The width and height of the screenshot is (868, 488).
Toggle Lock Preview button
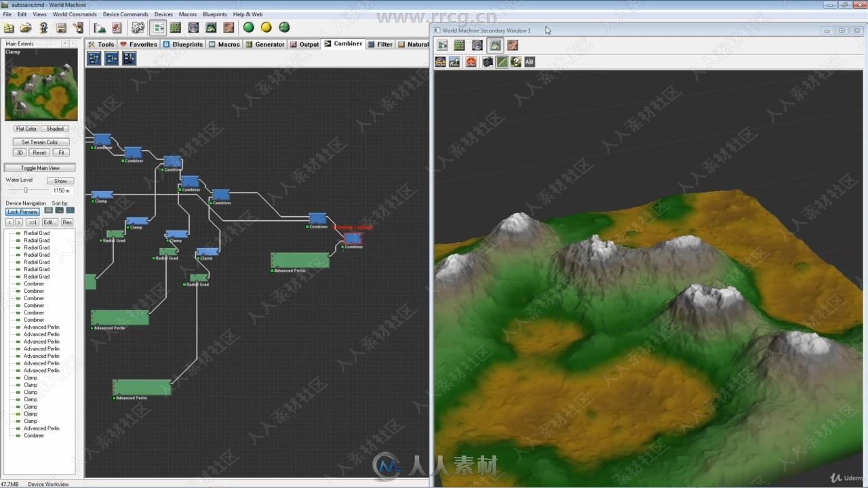(x=22, y=212)
